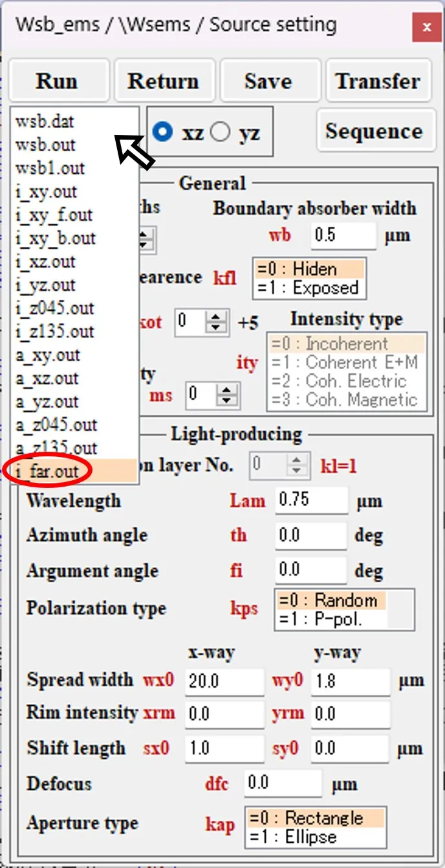Click the Transfer button
Viewport: 445px width, 868px height.
(378, 81)
